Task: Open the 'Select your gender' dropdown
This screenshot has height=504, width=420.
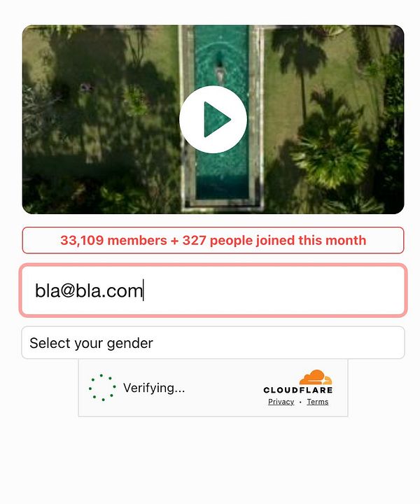Action: [x=213, y=342]
